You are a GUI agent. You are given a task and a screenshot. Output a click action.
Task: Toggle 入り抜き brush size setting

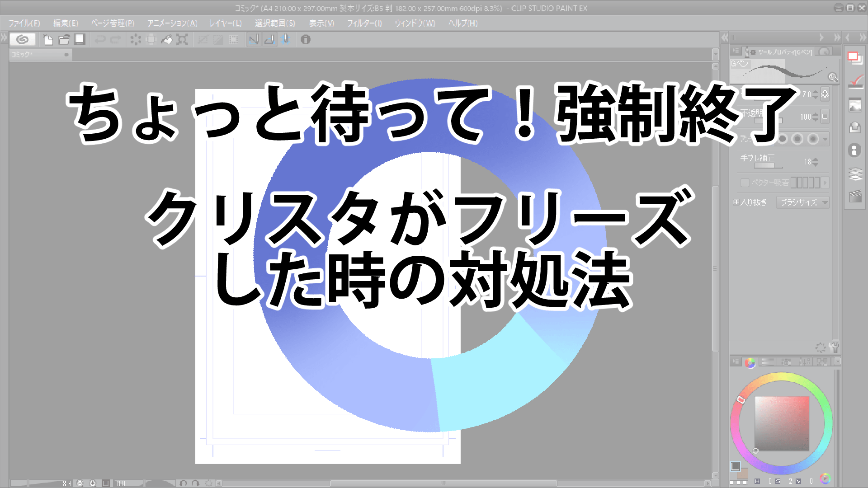(x=736, y=202)
